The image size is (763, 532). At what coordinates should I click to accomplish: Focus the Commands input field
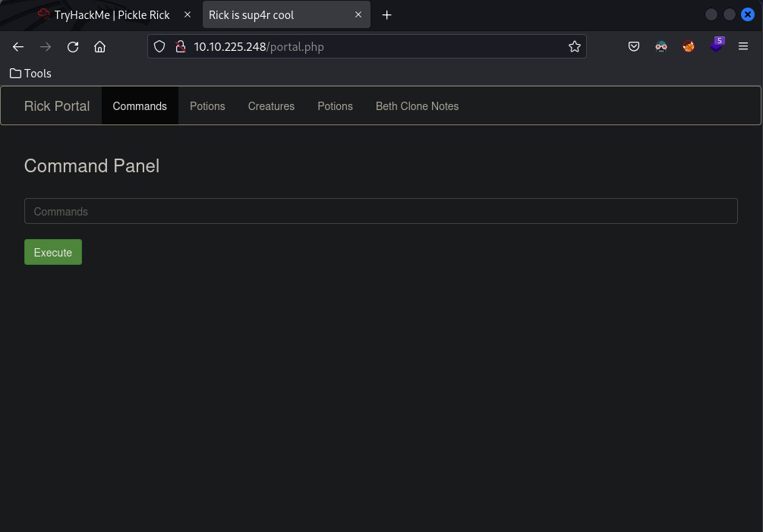tap(380, 212)
